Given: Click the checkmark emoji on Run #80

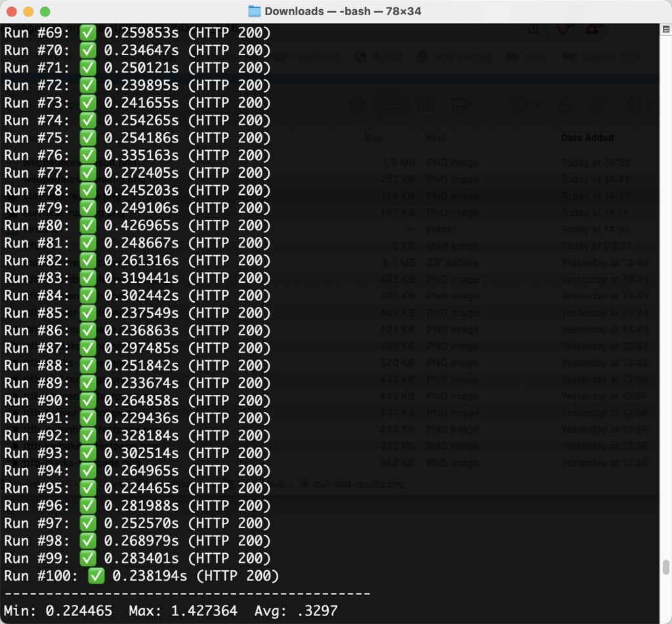Looking at the screenshot, I should 88,226.
